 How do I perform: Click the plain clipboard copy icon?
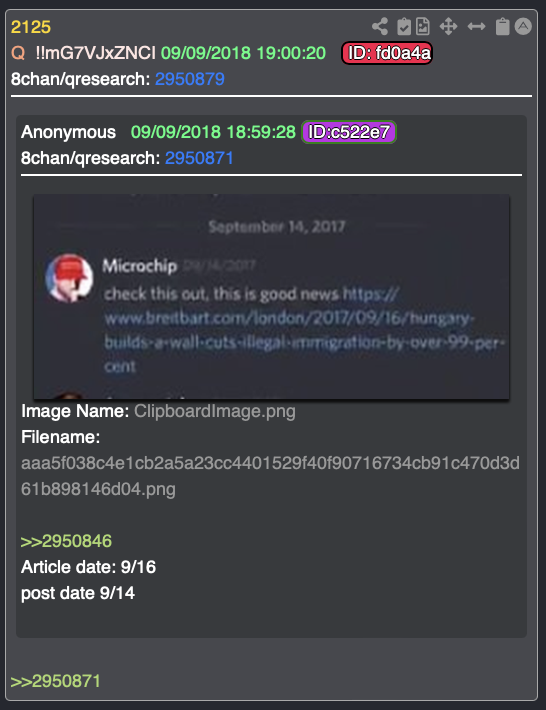coord(503,26)
